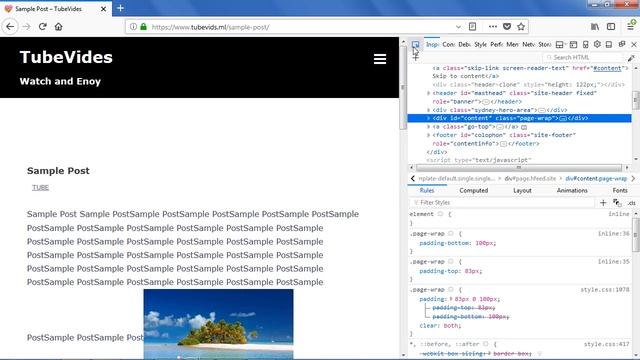Add new CSS rule plus button
The image size is (640, 360).
coord(603,202)
